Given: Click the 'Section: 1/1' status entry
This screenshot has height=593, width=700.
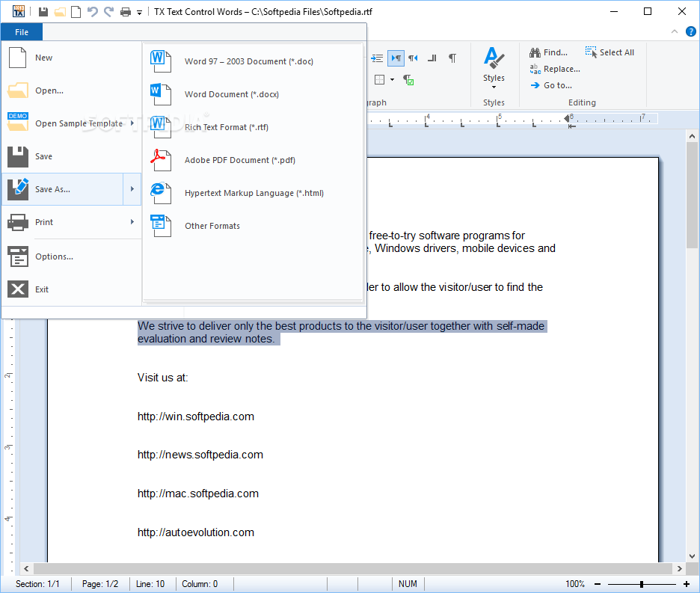Looking at the screenshot, I should [x=37, y=584].
